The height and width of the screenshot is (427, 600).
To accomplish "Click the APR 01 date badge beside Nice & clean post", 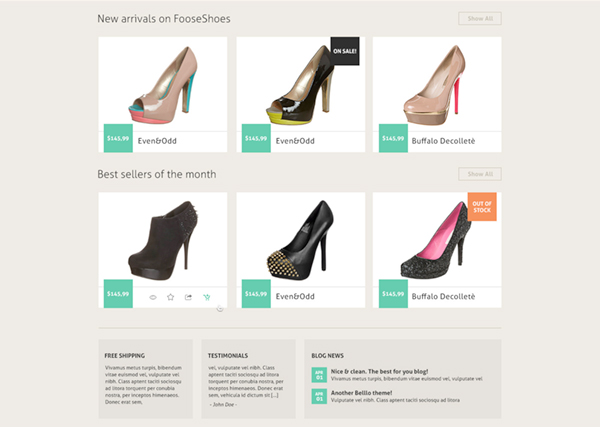I will point(319,375).
